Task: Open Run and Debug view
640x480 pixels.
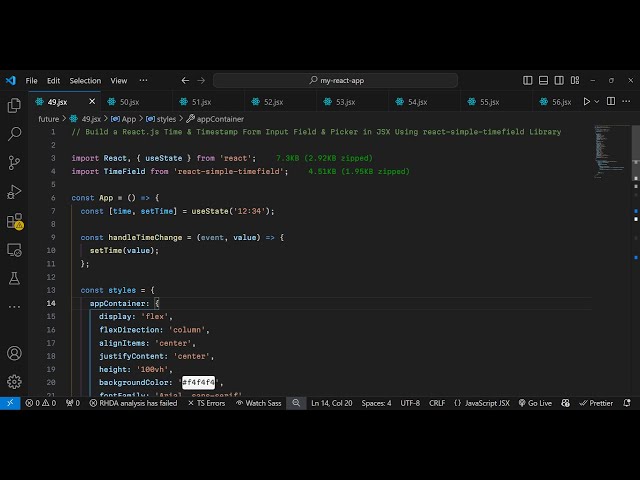Action: pyautogui.click(x=14, y=191)
